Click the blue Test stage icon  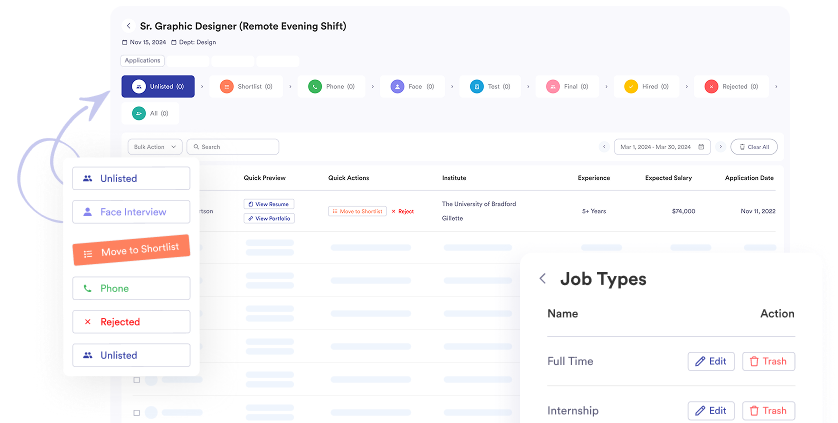click(477, 87)
